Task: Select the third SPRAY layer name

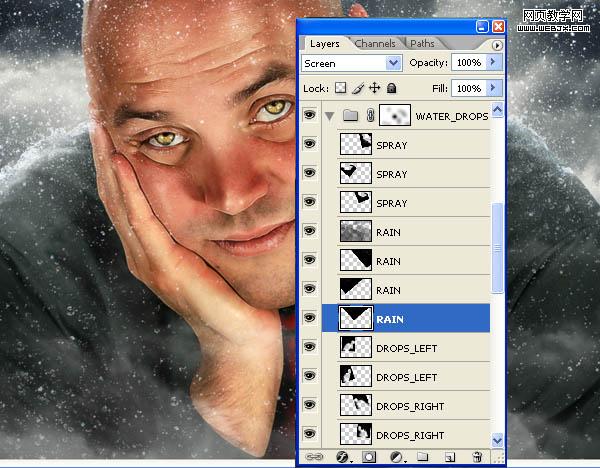Action: [391, 204]
